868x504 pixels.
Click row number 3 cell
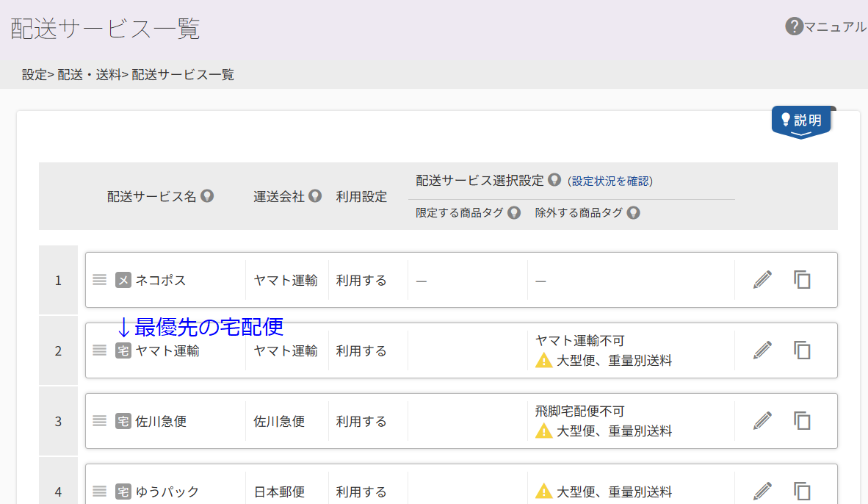[58, 421]
